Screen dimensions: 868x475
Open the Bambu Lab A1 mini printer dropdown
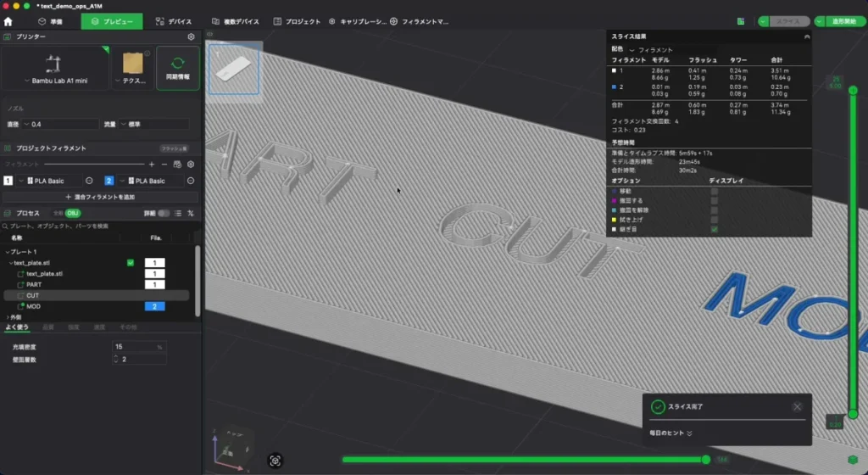click(55, 81)
